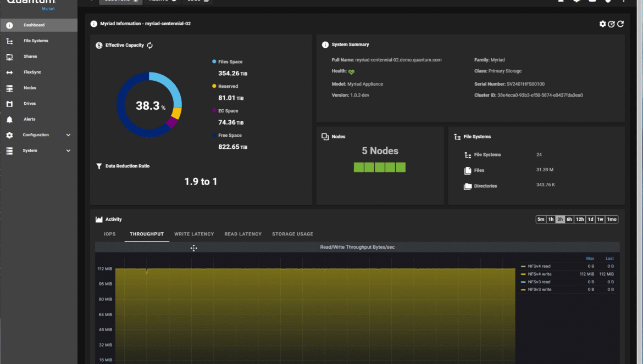Click the green Health heart icon

[351, 72]
